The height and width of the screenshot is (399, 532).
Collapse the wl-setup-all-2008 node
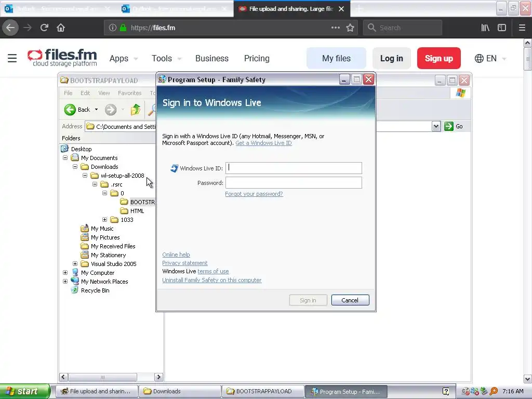click(85, 176)
